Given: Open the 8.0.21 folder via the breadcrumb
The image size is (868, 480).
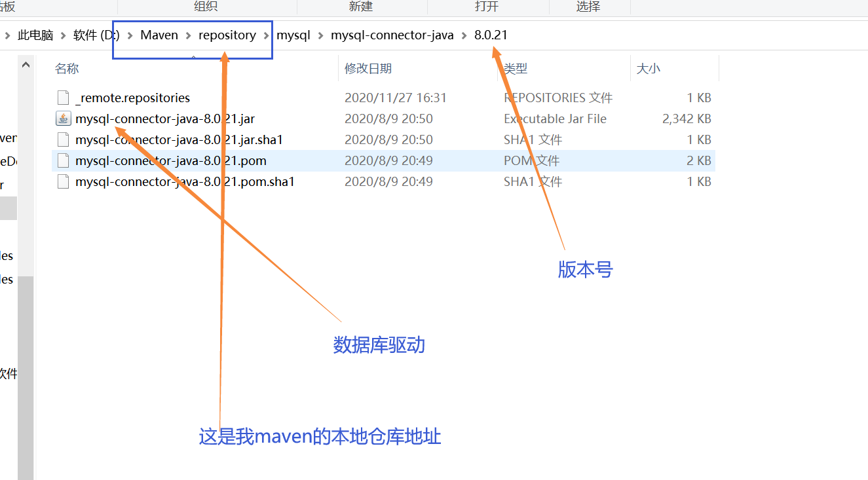Looking at the screenshot, I should coord(491,35).
